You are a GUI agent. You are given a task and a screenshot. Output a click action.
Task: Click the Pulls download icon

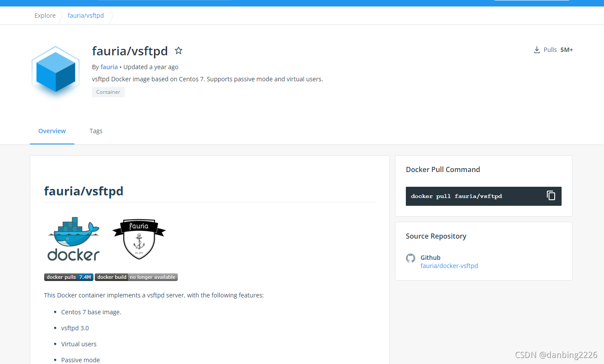(537, 49)
